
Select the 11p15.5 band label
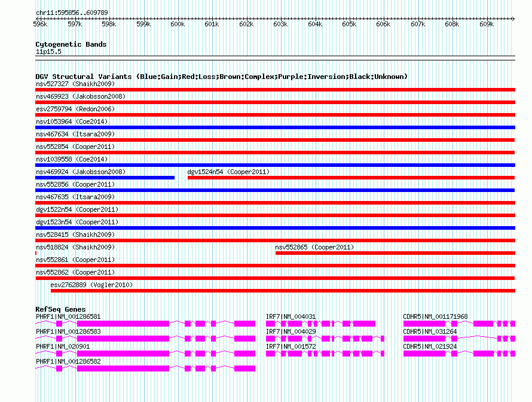tap(48, 51)
